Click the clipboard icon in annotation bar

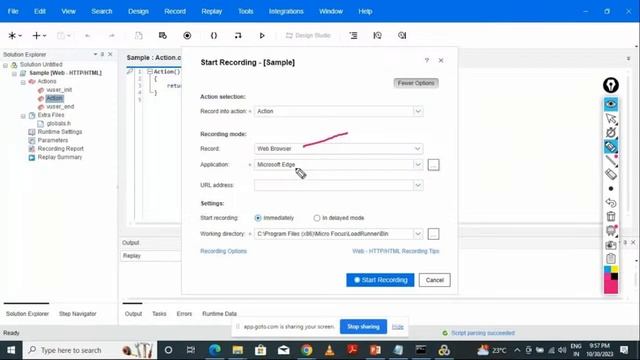pyautogui.click(x=611, y=258)
